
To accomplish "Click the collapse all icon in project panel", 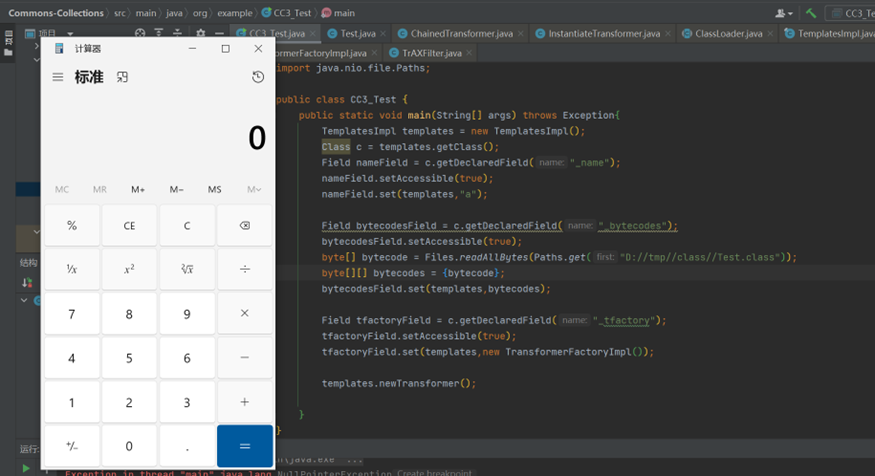I will coord(177,33).
